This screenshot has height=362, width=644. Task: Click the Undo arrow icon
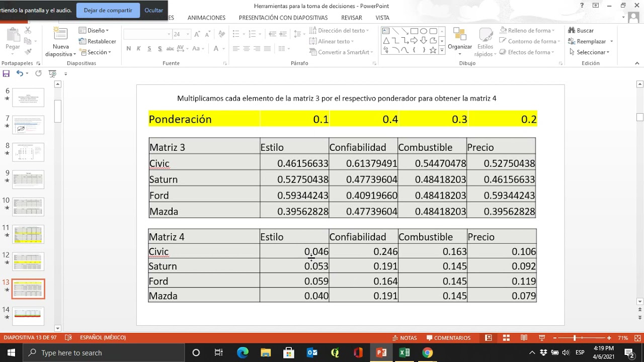[x=19, y=73]
